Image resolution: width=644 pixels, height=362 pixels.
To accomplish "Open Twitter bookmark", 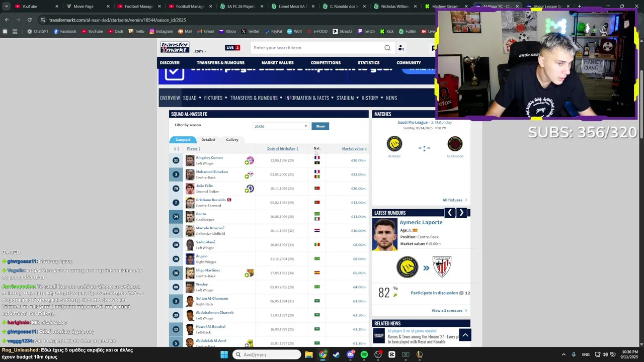I will point(250,31).
